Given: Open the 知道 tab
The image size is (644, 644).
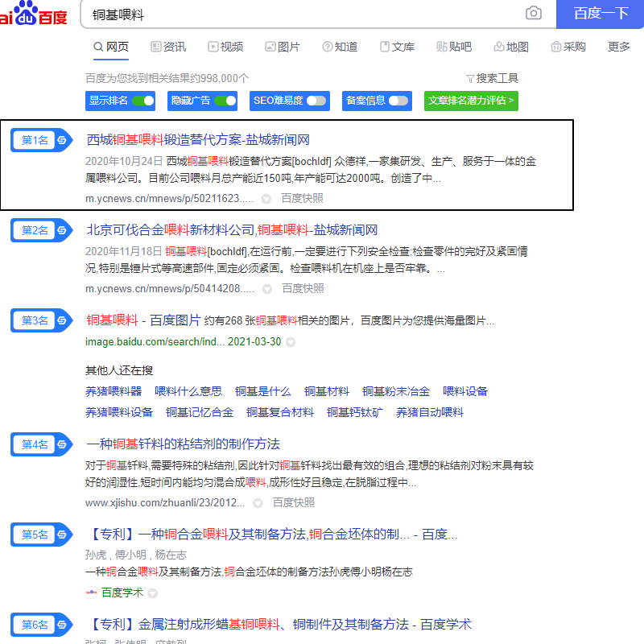Looking at the screenshot, I should [x=340, y=47].
